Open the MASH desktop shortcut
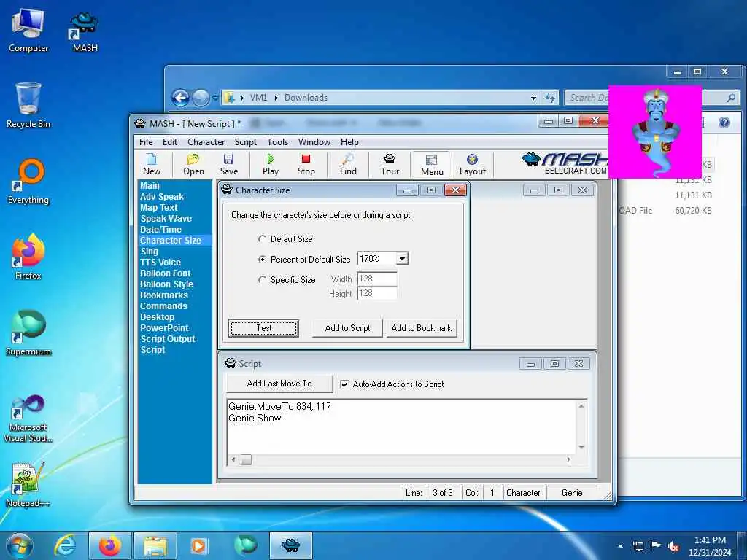 (x=85, y=32)
